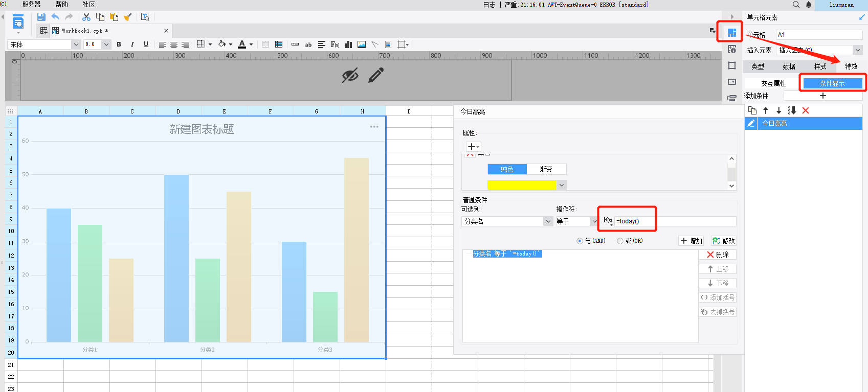Switch to the 样式 tab

tap(820, 66)
